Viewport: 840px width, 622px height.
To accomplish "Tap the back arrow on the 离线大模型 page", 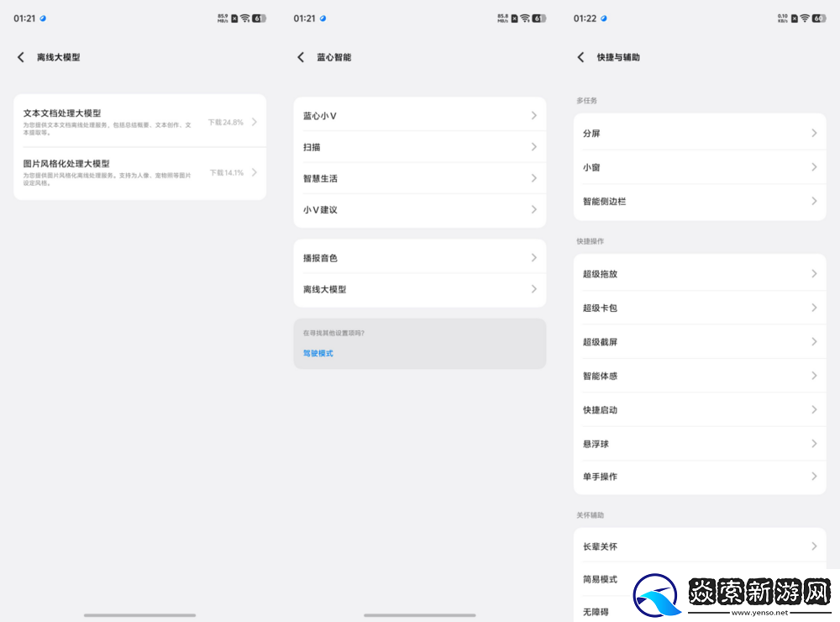I will (x=21, y=57).
